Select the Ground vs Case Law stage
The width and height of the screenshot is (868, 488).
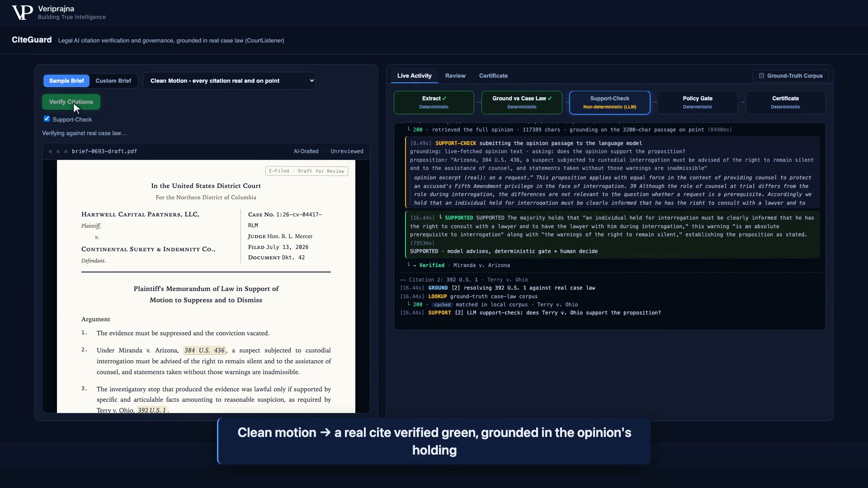tap(522, 103)
